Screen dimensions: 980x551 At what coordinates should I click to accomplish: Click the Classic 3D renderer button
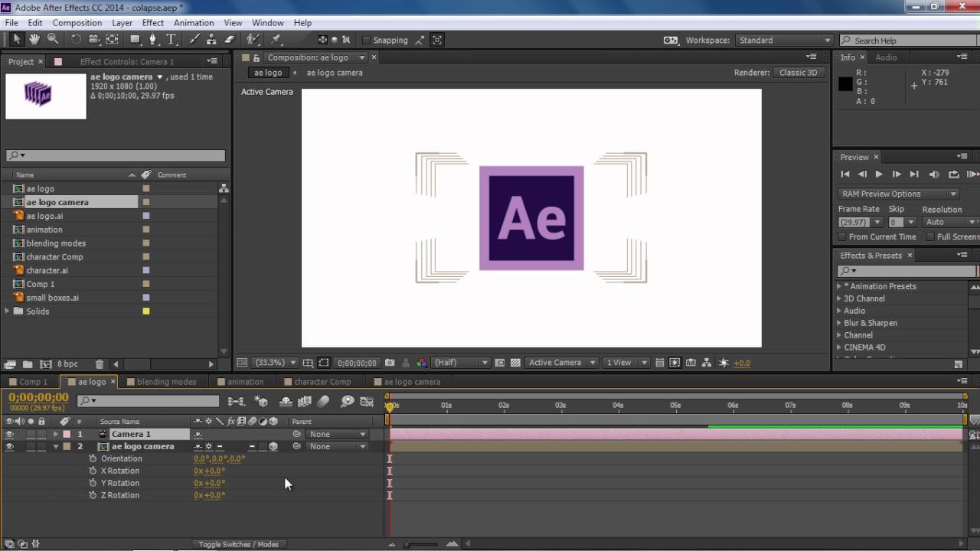tap(798, 73)
